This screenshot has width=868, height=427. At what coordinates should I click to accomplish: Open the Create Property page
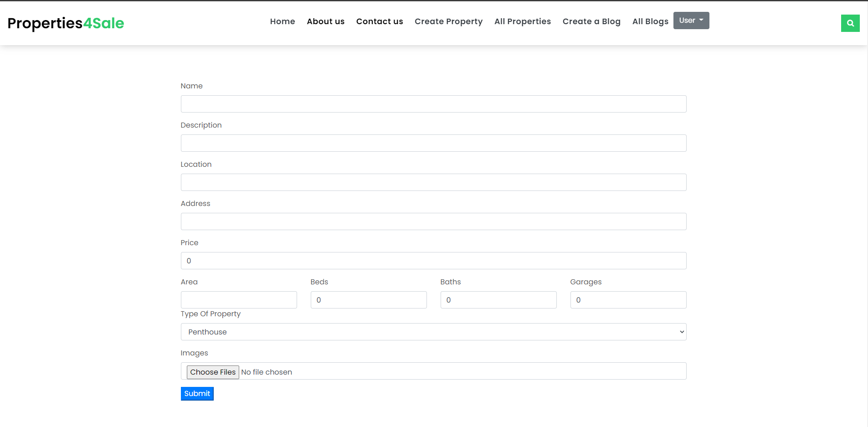[x=448, y=21]
